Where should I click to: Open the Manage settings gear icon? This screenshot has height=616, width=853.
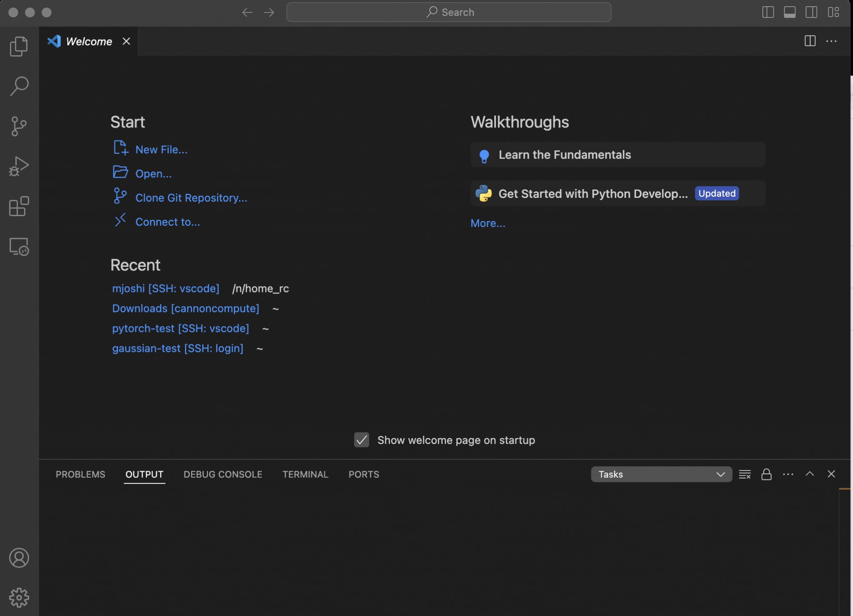(x=19, y=597)
